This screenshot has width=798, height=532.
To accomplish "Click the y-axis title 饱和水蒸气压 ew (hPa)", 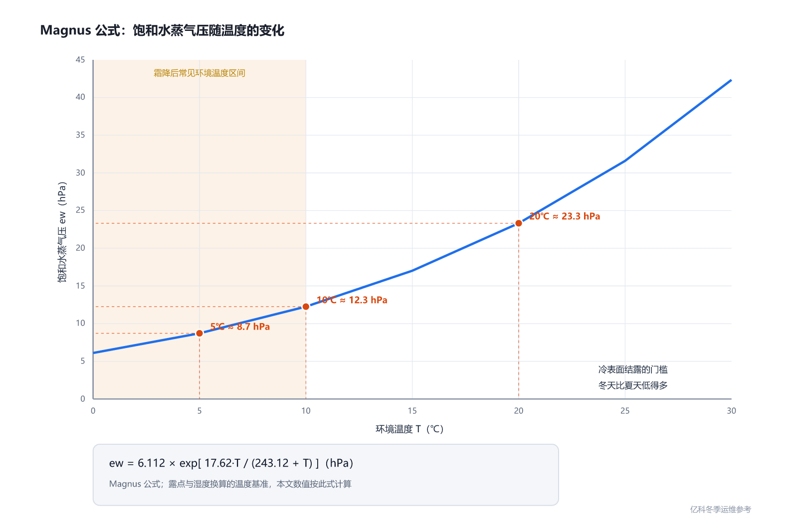I will (x=62, y=232).
